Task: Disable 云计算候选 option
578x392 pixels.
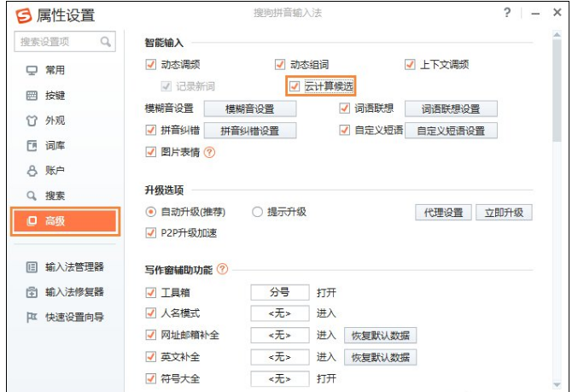Action: [295, 86]
